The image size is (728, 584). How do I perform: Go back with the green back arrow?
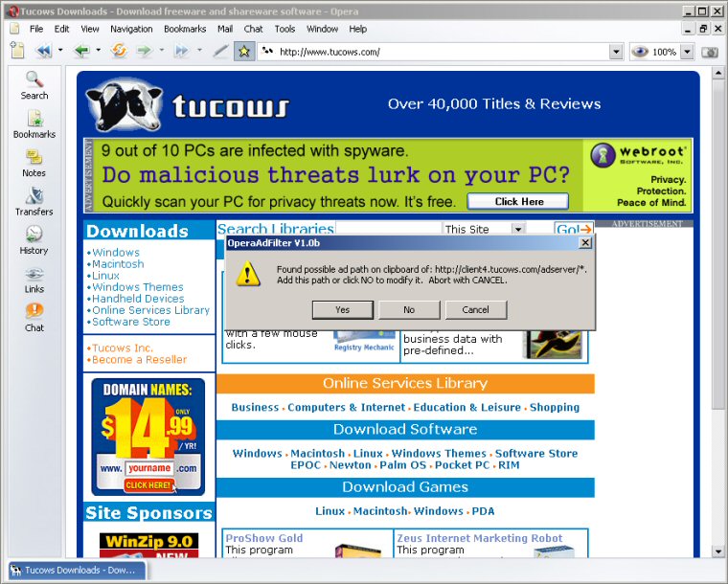[x=82, y=51]
